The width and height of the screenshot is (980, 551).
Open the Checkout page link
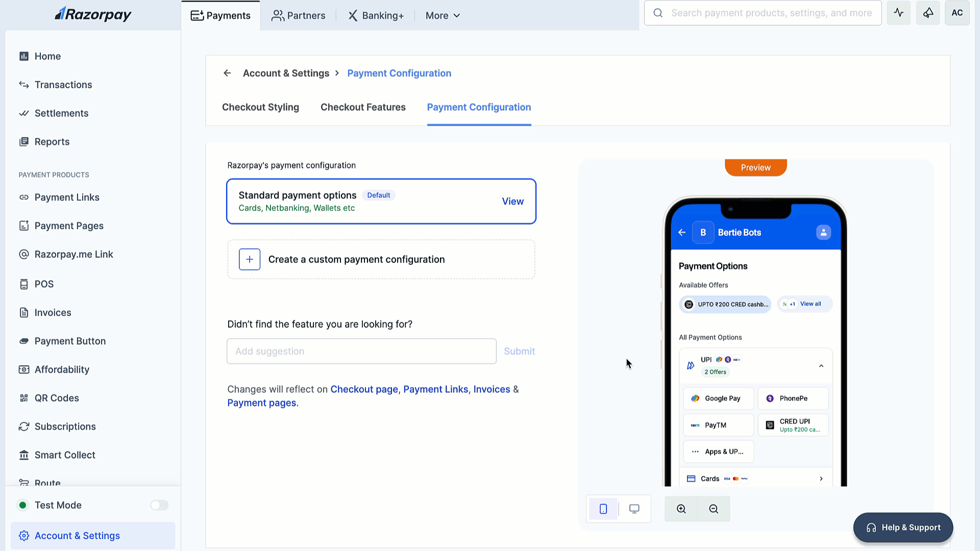click(364, 389)
